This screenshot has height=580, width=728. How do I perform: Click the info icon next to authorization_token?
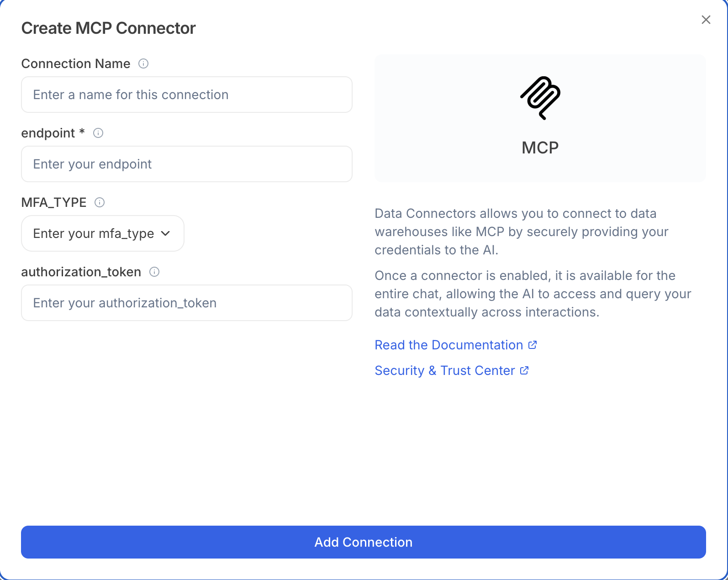tap(155, 272)
